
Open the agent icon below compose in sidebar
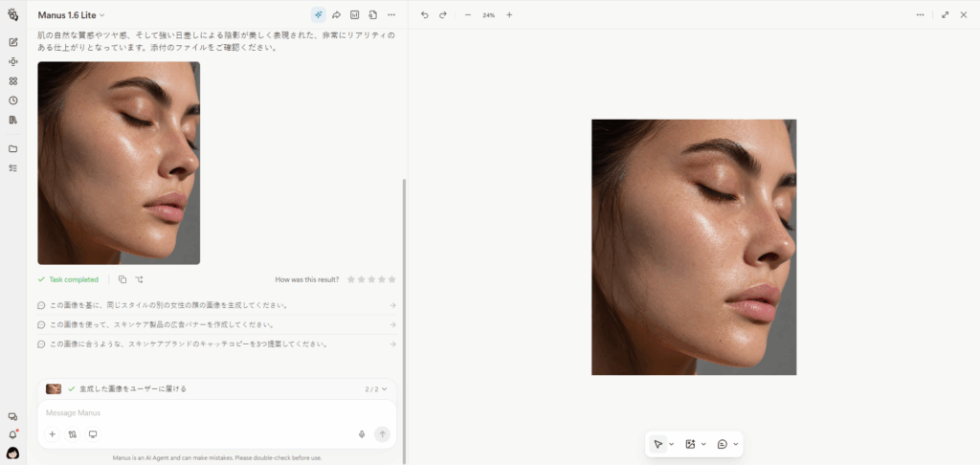pos(13,62)
